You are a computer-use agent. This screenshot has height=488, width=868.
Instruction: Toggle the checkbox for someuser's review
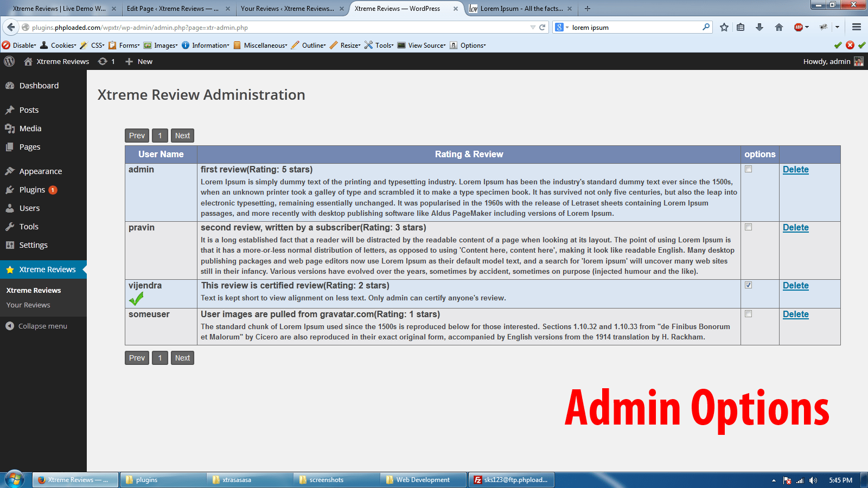pos(749,314)
